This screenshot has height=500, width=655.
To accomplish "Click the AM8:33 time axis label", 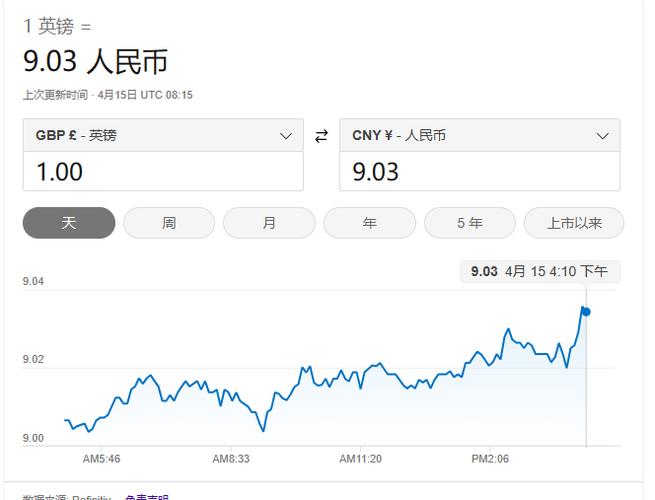I will pyautogui.click(x=231, y=459).
